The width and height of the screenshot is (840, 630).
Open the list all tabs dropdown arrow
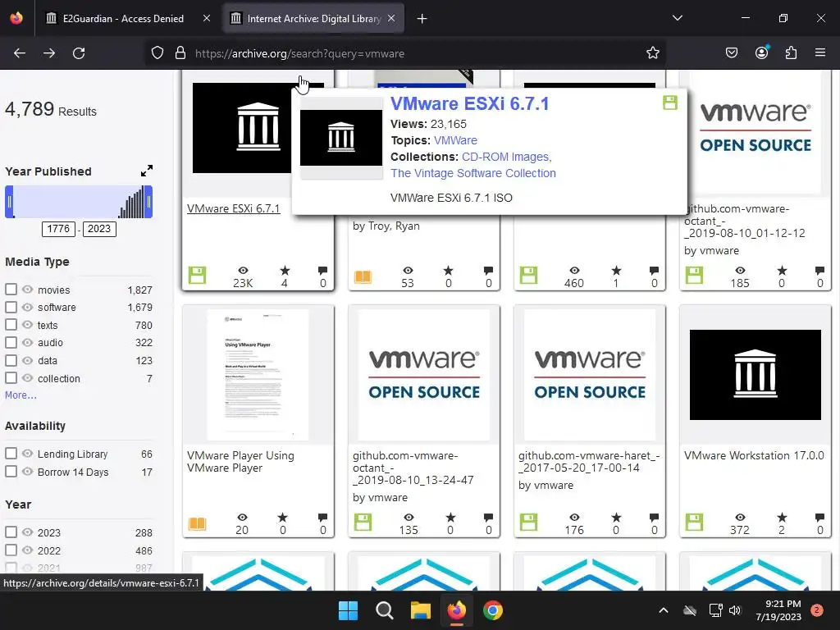point(677,18)
